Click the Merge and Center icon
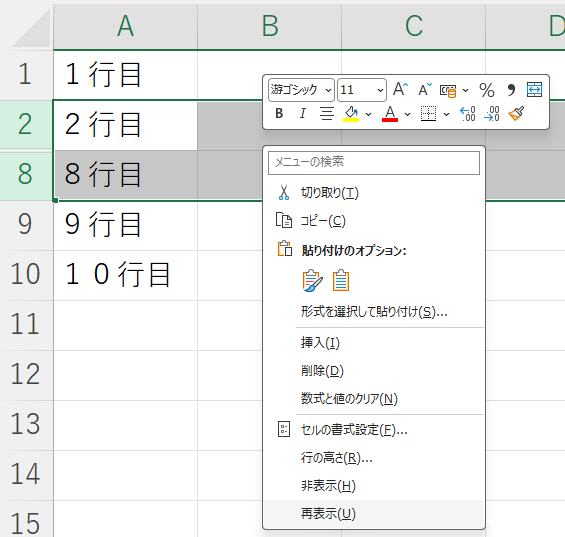 coord(534,89)
